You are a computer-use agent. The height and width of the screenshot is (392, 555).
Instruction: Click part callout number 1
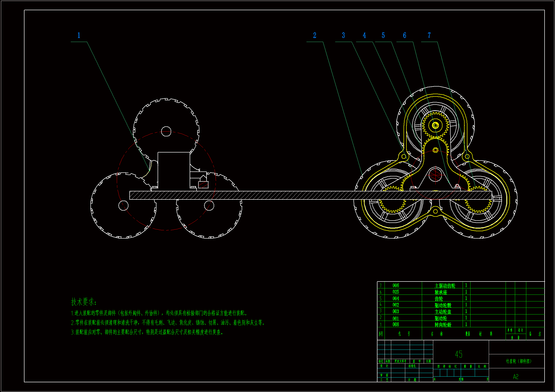tap(79, 36)
